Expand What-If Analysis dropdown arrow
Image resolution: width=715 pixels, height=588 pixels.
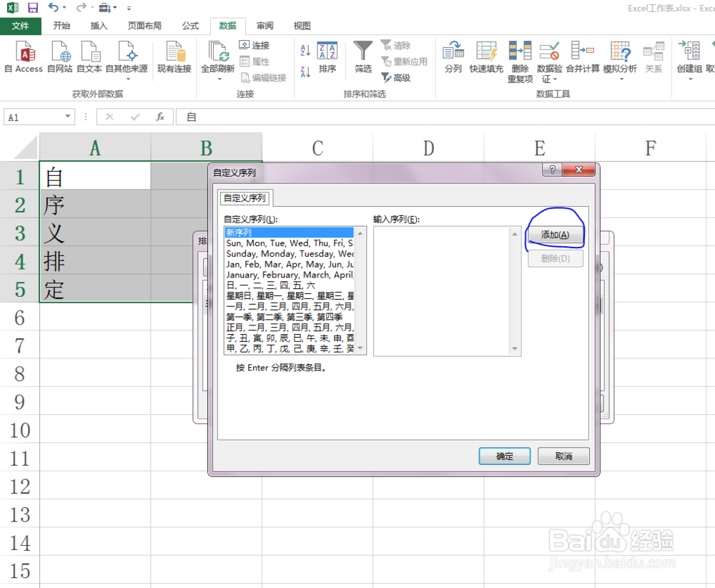pos(620,79)
